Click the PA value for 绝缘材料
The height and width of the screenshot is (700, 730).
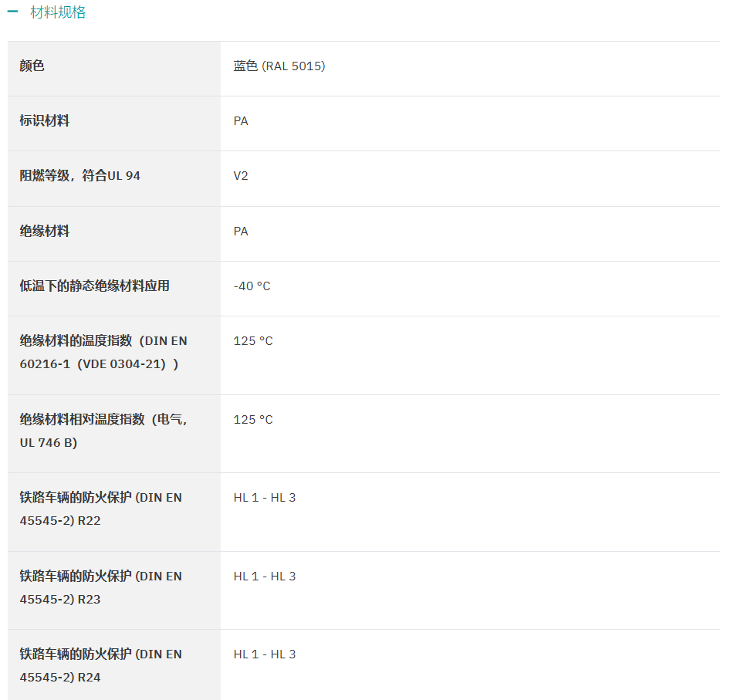(241, 232)
